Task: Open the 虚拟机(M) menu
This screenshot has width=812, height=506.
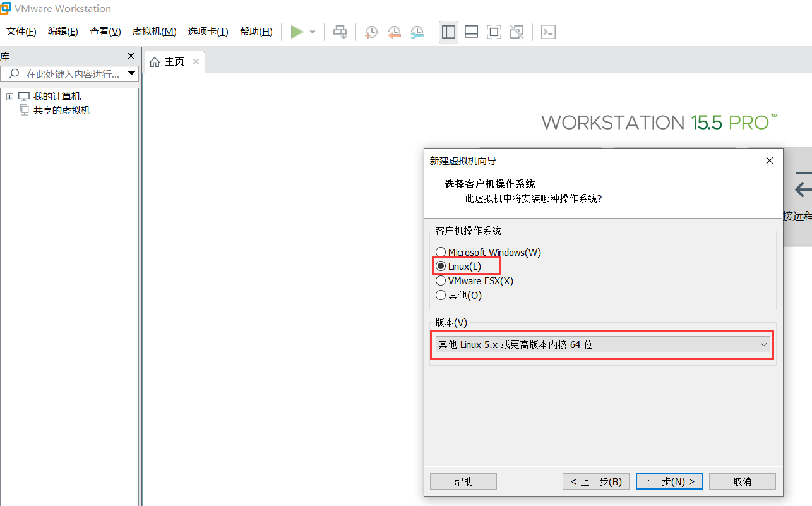Action: coord(155,32)
